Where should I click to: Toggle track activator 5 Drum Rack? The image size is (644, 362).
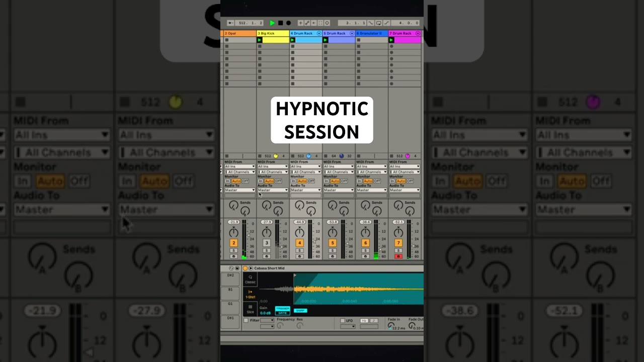[x=333, y=243]
